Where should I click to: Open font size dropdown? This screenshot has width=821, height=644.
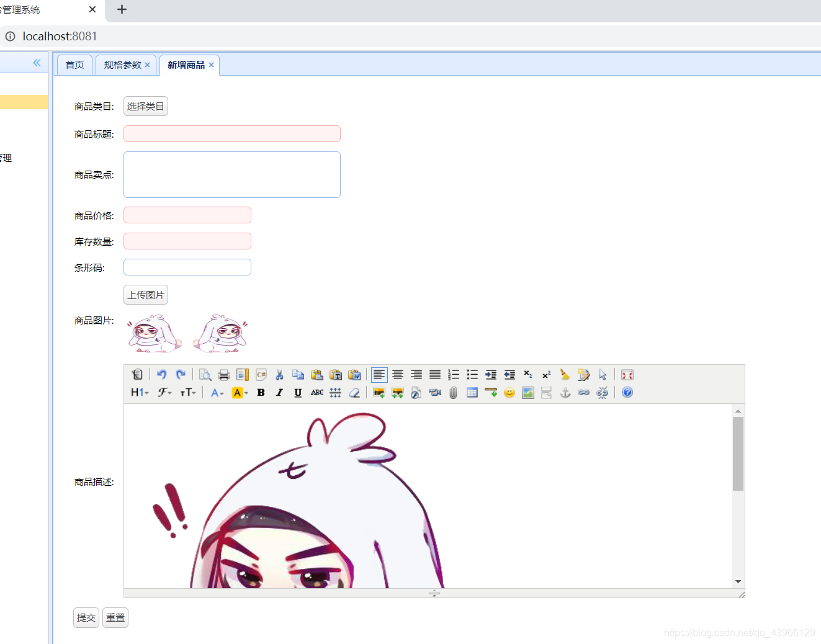(188, 392)
